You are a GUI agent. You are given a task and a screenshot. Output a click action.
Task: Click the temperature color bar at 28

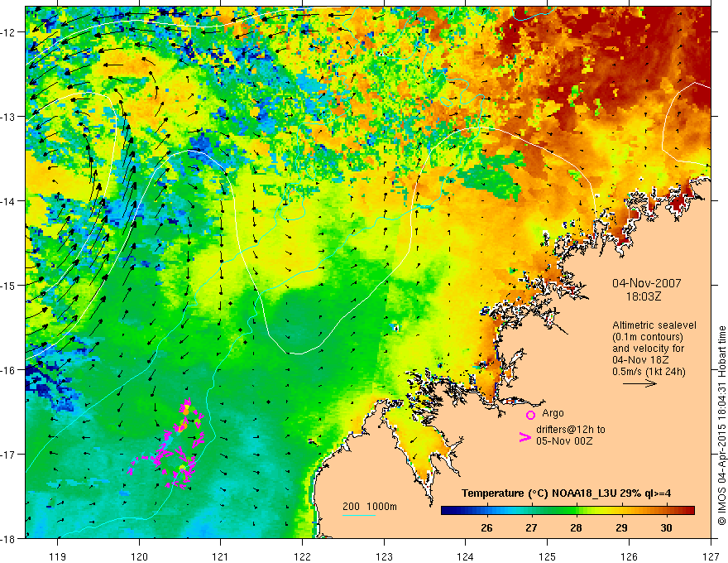pos(576,511)
